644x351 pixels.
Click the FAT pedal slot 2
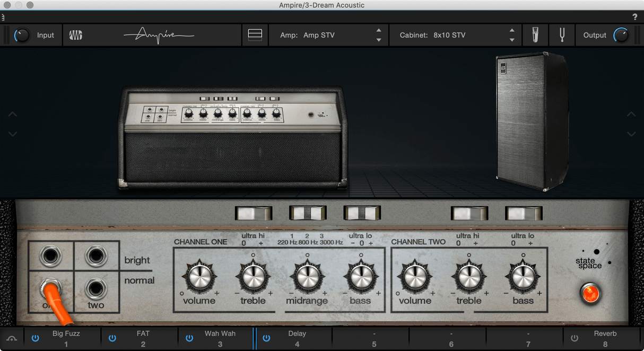click(x=143, y=338)
